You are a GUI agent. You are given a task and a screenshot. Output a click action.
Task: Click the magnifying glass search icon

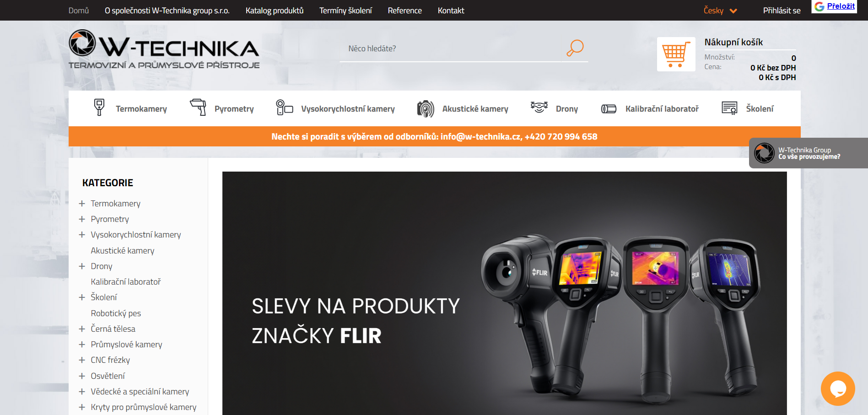coord(575,48)
